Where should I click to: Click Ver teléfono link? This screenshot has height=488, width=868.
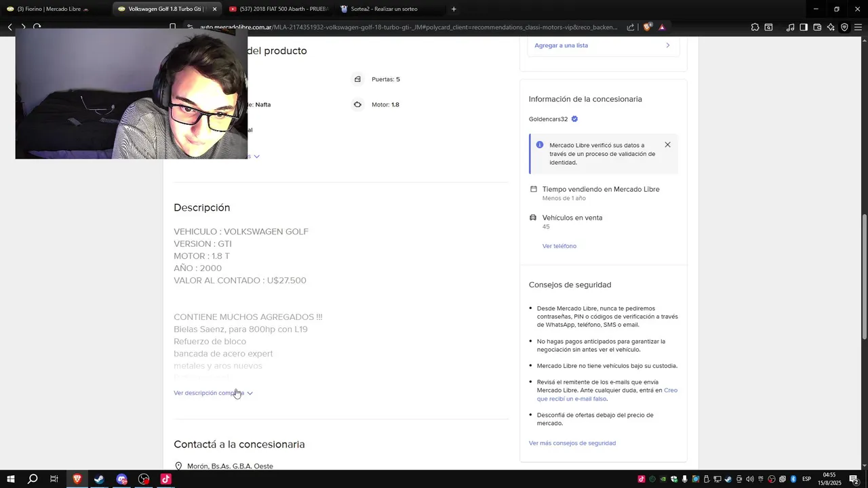559,246
